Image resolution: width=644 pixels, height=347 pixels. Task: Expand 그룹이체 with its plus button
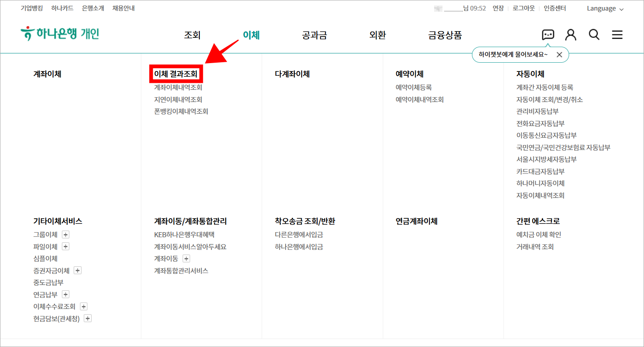pos(66,235)
